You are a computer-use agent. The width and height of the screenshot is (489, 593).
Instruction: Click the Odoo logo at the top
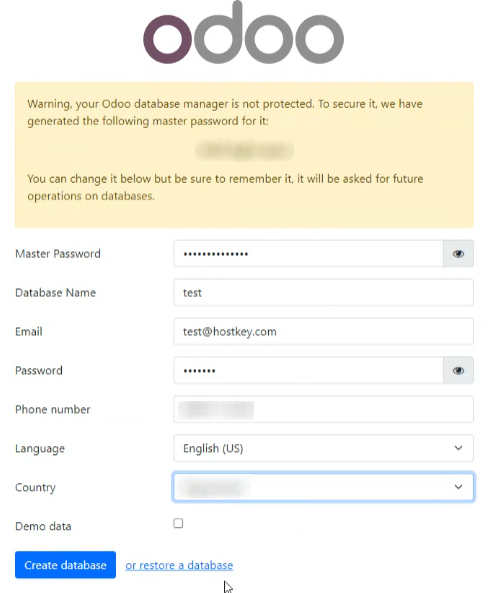[243, 33]
